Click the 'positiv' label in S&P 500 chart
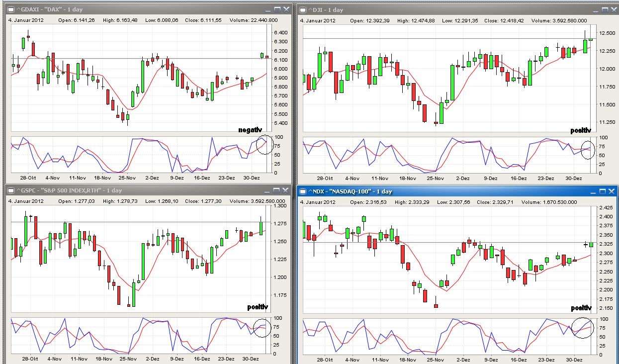The height and width of the screenshot is (364, 619). (258, 307)
